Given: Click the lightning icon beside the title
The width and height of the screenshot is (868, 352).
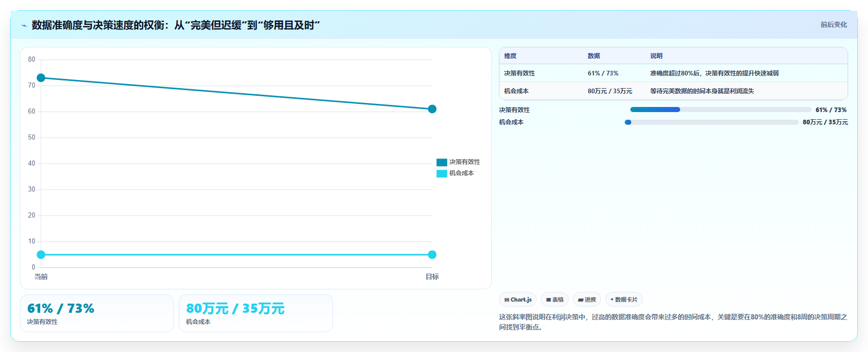Looking at the screenshot, I should [x=24, y=25].
